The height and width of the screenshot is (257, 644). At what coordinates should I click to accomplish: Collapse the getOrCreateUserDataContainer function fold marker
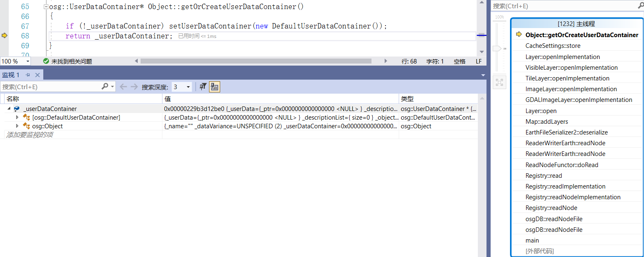pos(46,7)
